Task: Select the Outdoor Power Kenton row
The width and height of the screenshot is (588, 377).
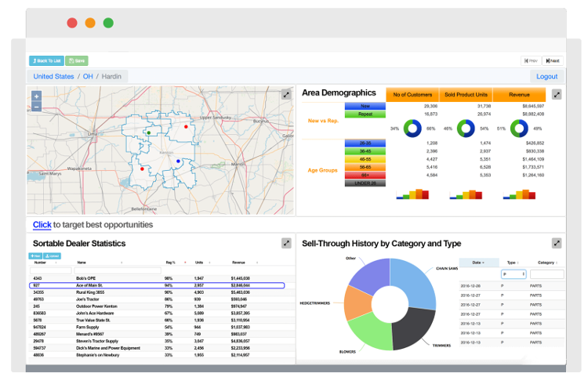Action: (x=162, y=306)
